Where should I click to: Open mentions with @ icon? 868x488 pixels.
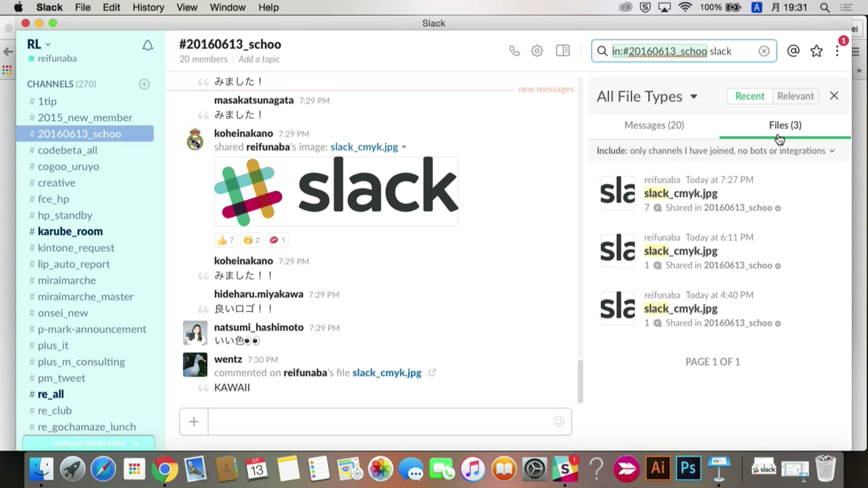[x=793, y=51]
